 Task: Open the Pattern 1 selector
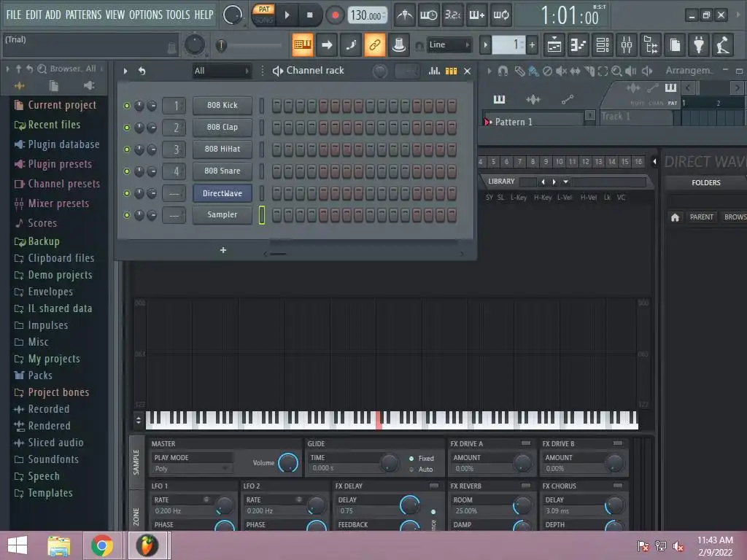(x=533, y=122)
